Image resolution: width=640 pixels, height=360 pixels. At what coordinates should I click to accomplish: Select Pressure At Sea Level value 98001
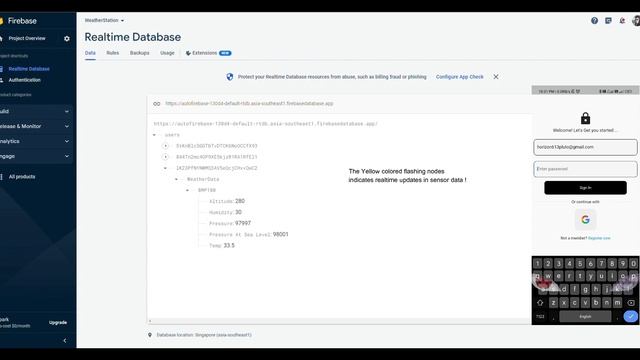pos(280,234)
